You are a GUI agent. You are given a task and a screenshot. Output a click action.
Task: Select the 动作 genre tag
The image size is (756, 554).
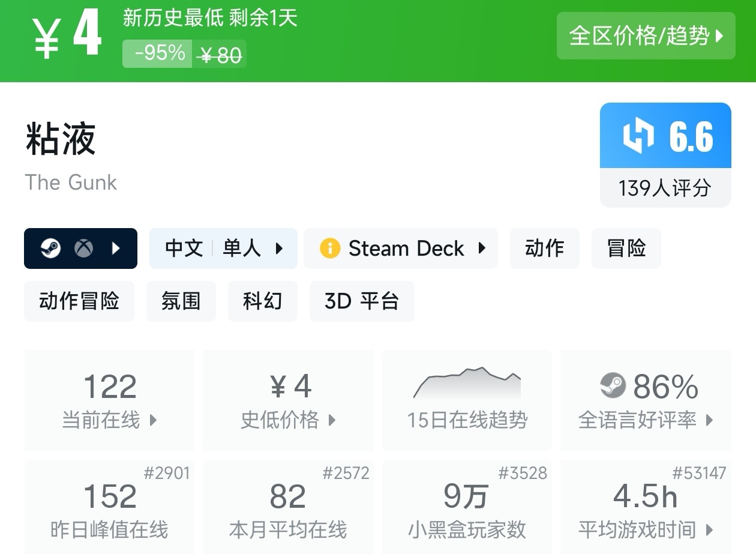pyautogui.click(x=544, y=248)
